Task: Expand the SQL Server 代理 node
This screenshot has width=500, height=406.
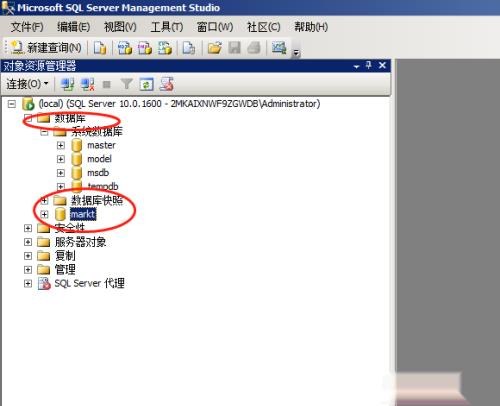Action: [x=28, y=284]
